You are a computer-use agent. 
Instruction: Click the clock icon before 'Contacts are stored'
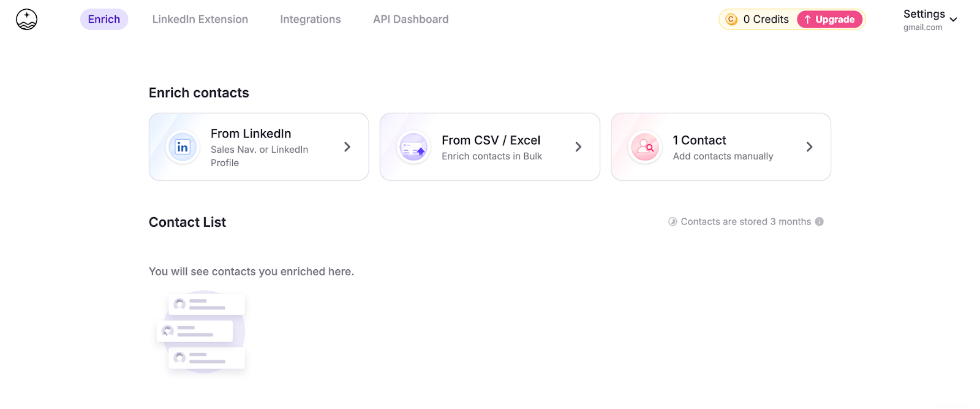point(673,222)
